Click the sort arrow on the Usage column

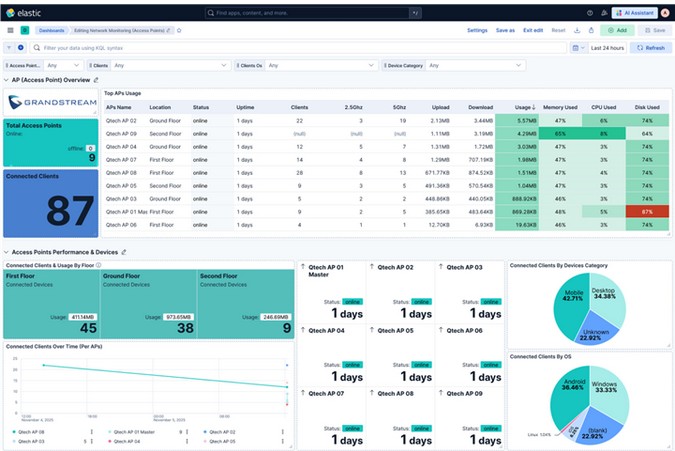coord(534,107)
